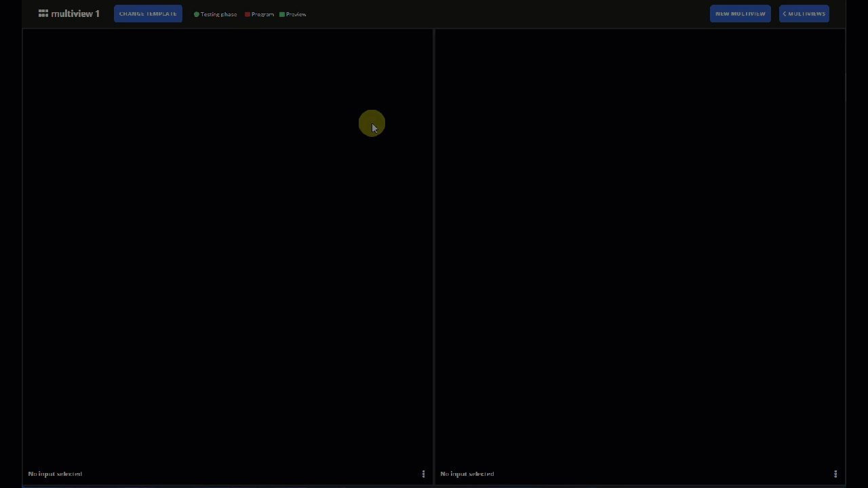Create a new multiview with New Multiview

pyautogui.click(x=740, y=14)
